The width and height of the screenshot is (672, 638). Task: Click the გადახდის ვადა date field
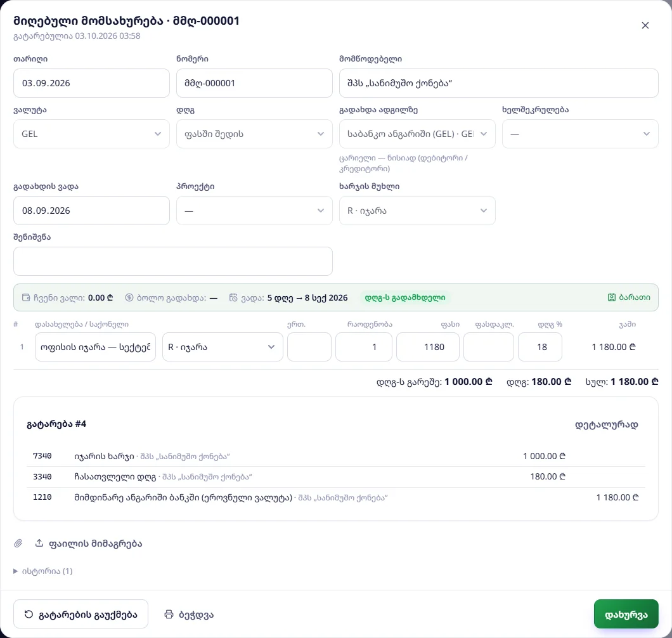(91, 211)
